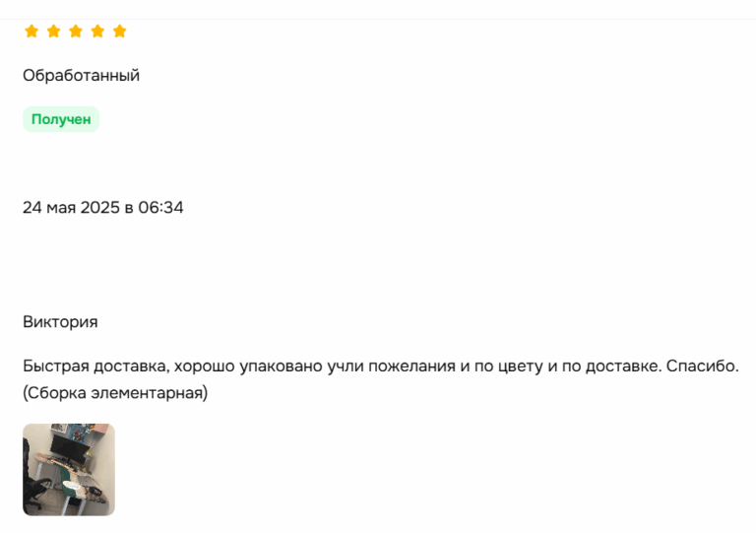Viewport: 756px width, 533px height.
Task: Click the green 'Получен' status badge
Action: tap(61, 119)
